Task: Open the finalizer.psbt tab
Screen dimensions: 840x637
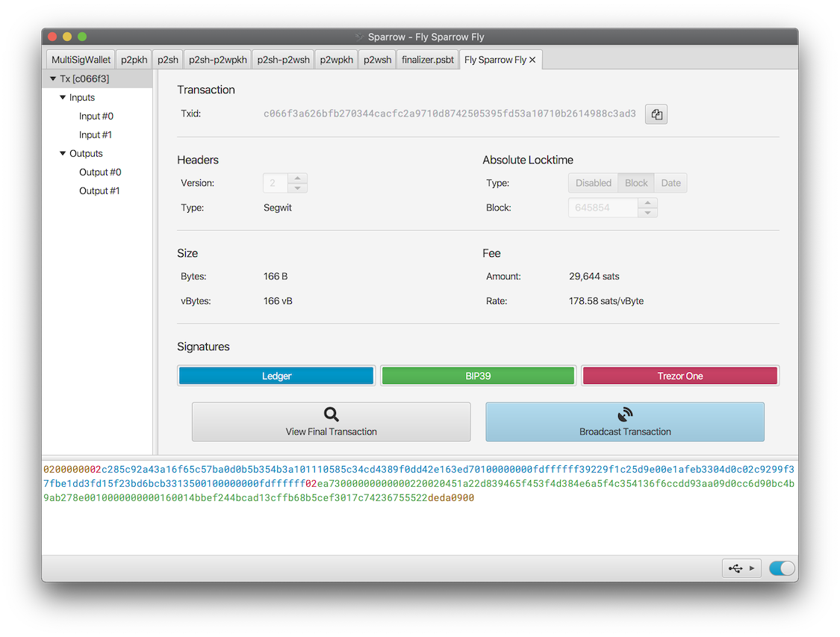Action: [427, 60]
